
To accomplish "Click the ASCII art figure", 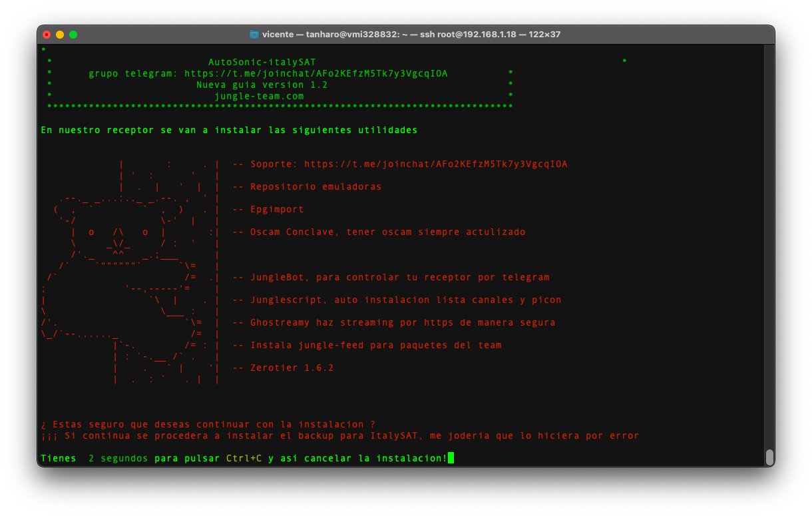I will click(x=133, y=266).
